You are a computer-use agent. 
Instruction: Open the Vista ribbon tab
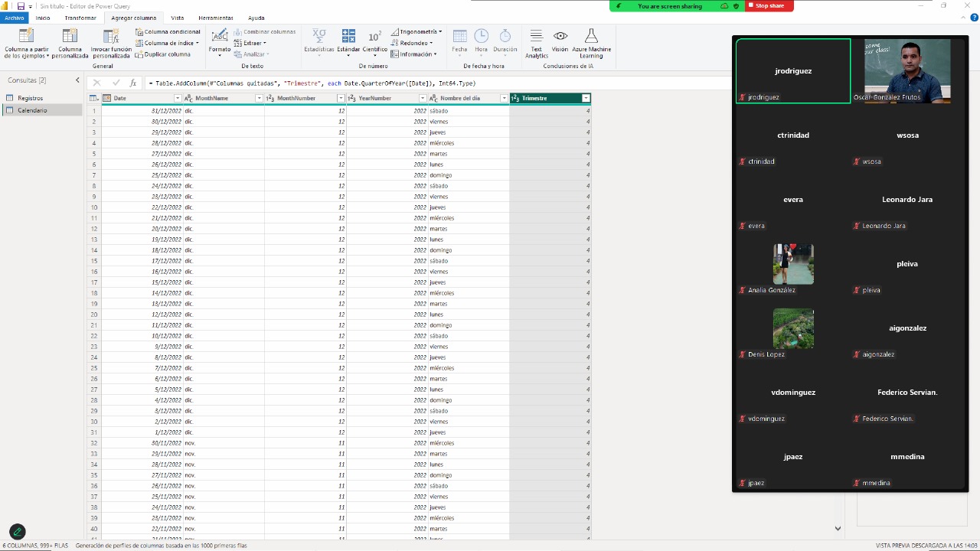coord(177,18)
